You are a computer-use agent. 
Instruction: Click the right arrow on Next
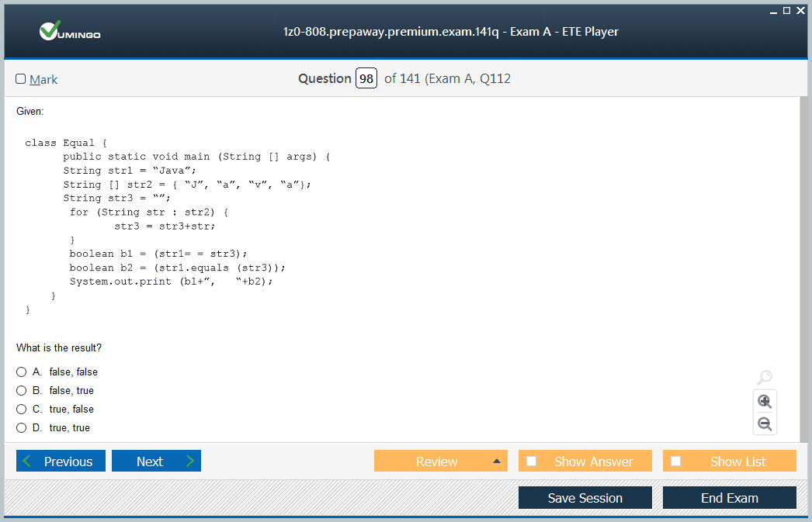(189, 462)
